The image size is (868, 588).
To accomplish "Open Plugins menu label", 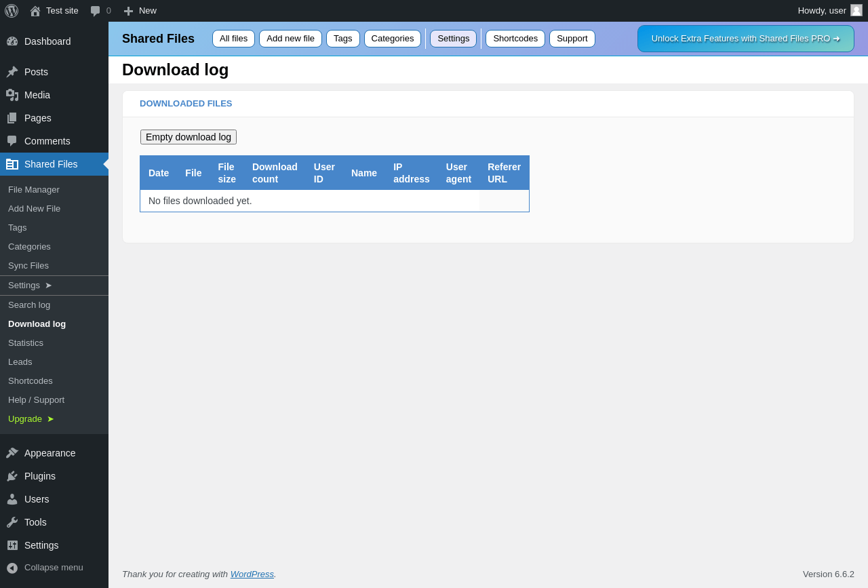I will pos(40,476).
